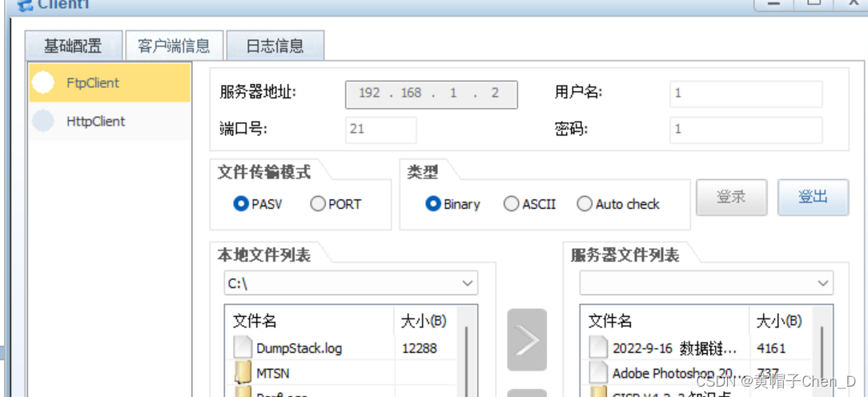Click Adobe Photoshop file icon
Viewport: 868px width, 397px height.
click(x=598, y=373)
